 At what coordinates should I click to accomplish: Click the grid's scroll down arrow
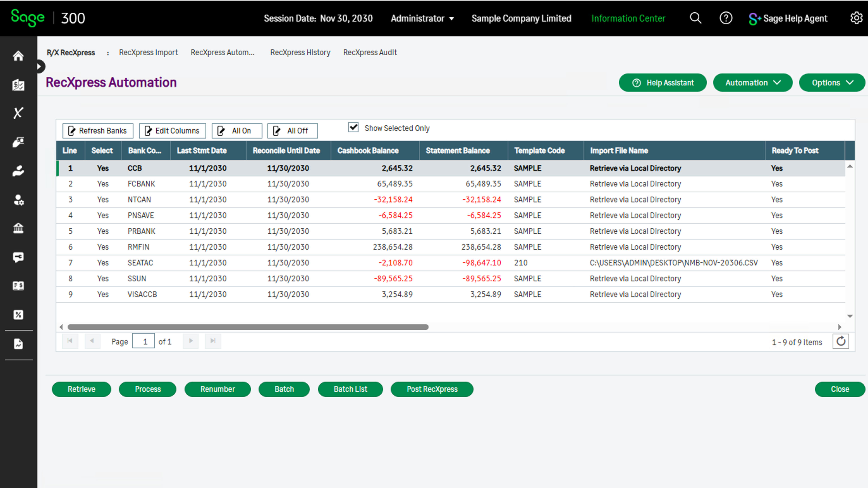[850, 316]
